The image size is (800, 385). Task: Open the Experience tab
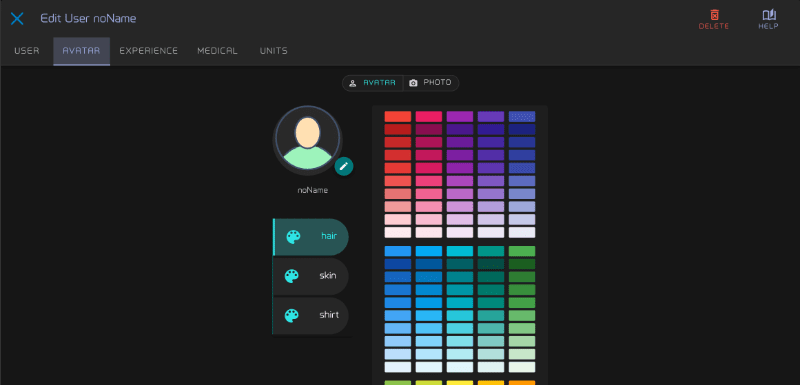coord(148,51)
